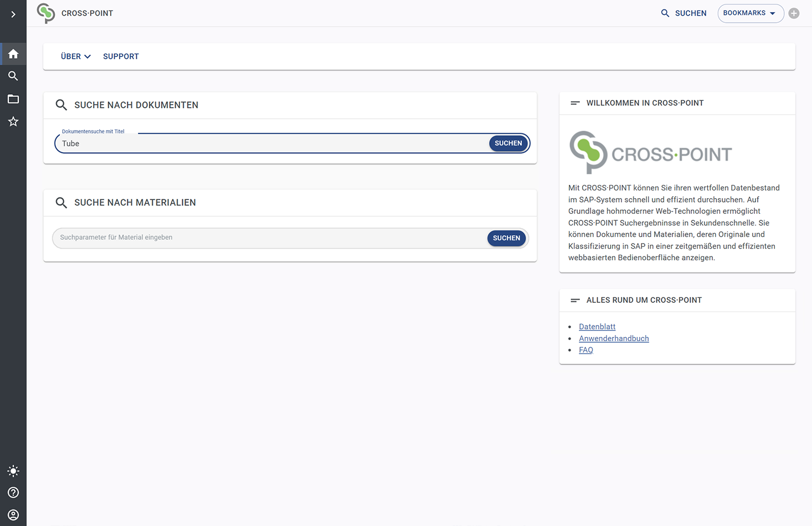Open the user account icon in the sidebar
812x526 pixels.
pos(13,514)
